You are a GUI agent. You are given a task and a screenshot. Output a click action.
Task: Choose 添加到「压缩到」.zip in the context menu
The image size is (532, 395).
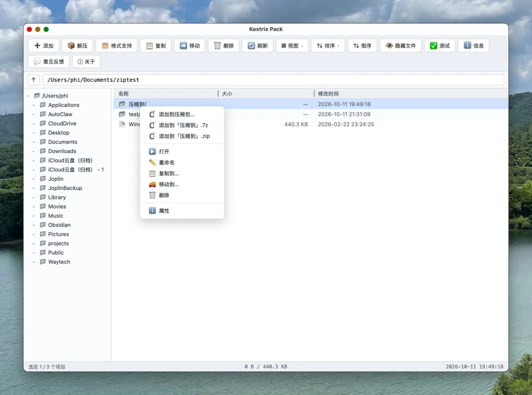coord(182,136)
